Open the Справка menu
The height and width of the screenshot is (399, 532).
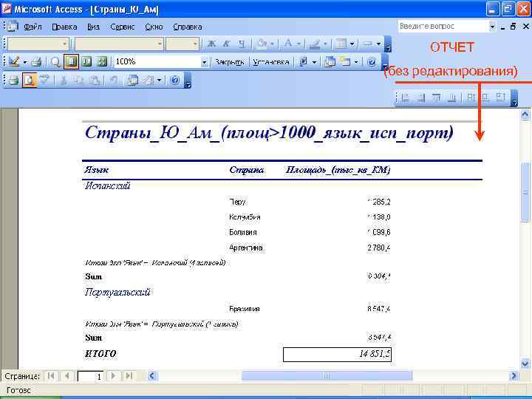click(187, 27)
